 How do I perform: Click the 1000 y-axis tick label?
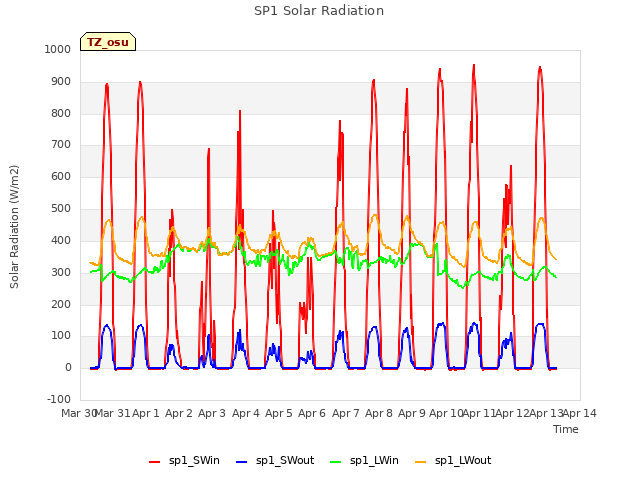click(58, 49)
